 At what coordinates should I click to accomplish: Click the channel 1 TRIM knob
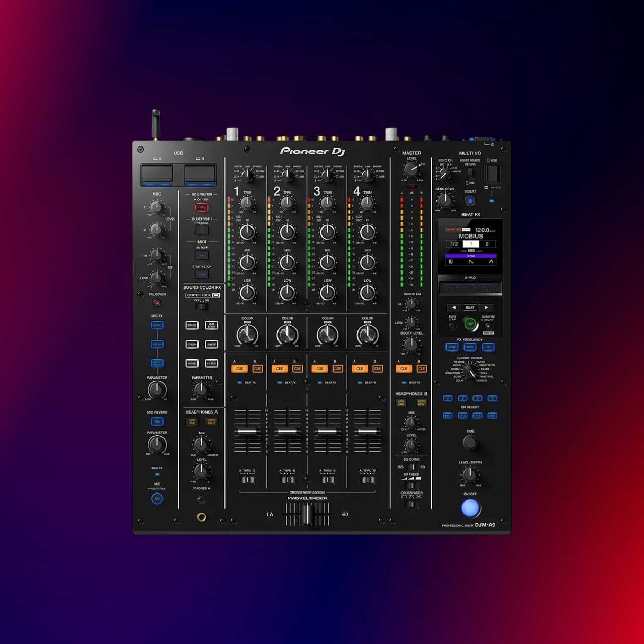coord(247,203)
